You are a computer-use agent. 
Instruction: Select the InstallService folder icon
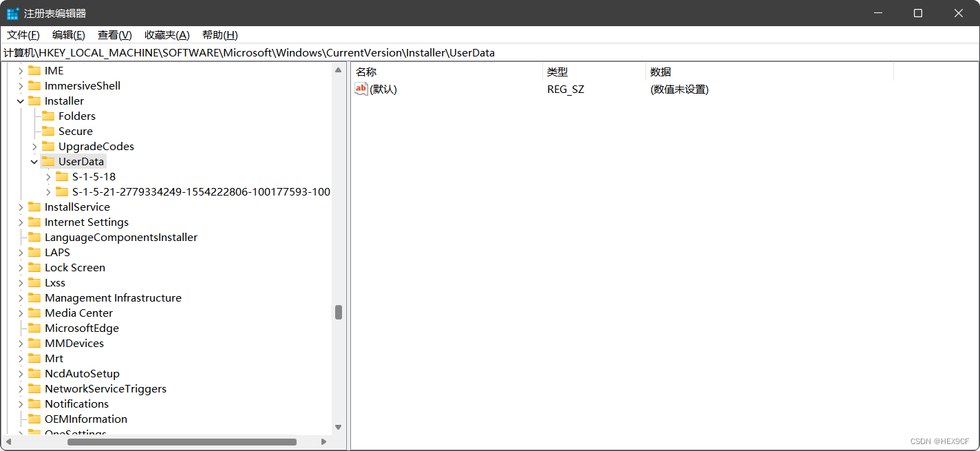(34, 207)
